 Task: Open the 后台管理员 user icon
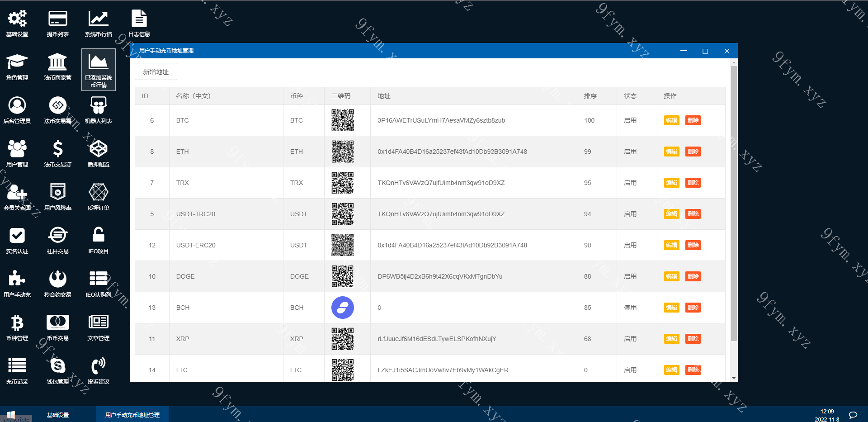pyautogui.click(x=17, y=105)
